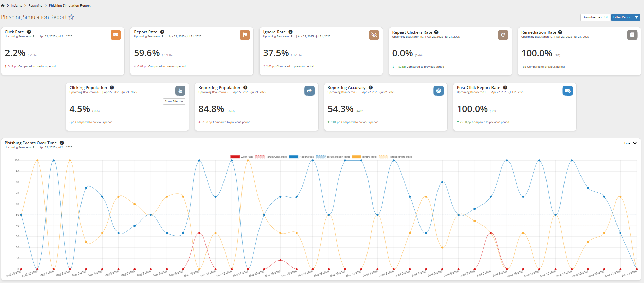
Task: Select the Phishing Simulation Report page title
Action: (34, 17)
